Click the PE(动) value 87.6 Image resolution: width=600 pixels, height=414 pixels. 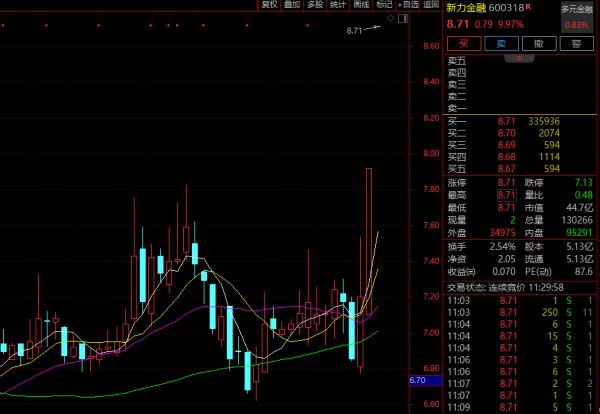(583, 272)
